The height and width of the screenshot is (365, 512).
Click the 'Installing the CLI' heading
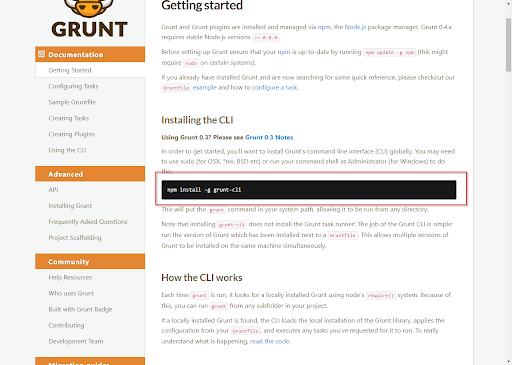coord(197,120)
